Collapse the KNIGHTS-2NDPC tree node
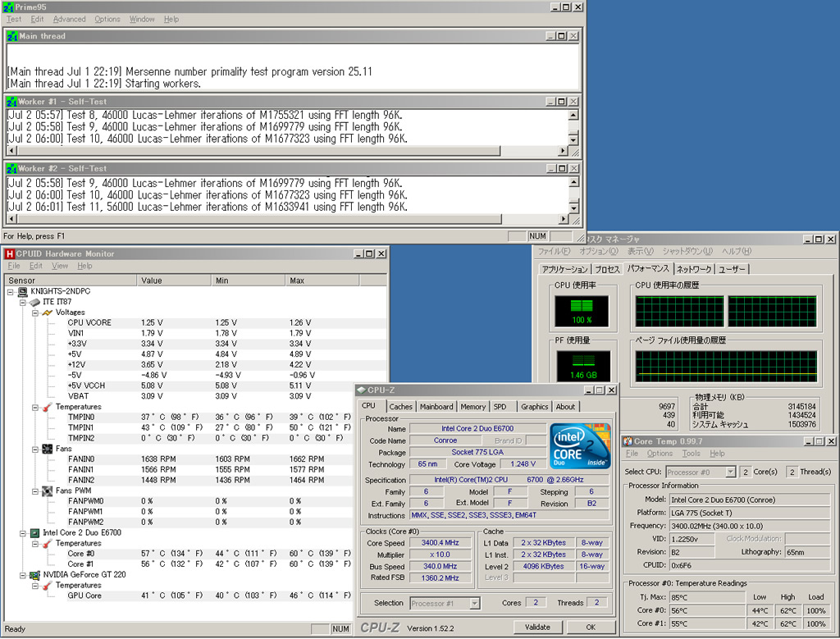Viewport: 840px width, 639px height. point(11,292)
